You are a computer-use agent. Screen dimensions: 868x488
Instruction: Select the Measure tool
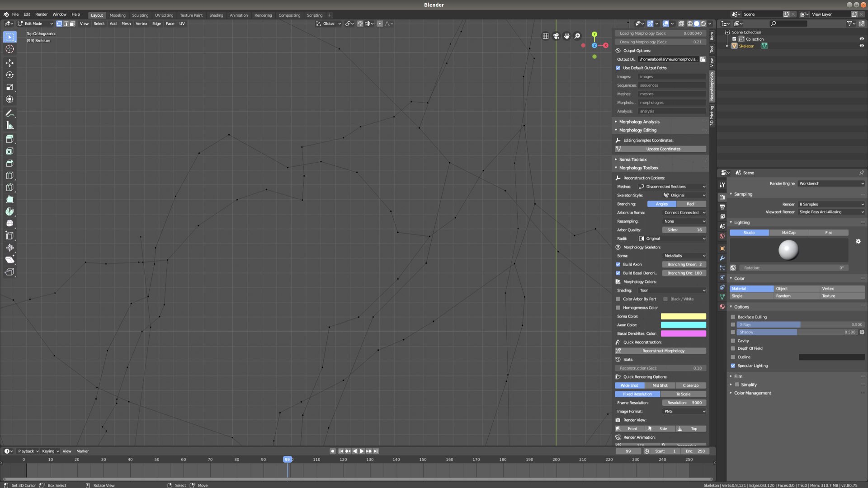pos(9,126)
